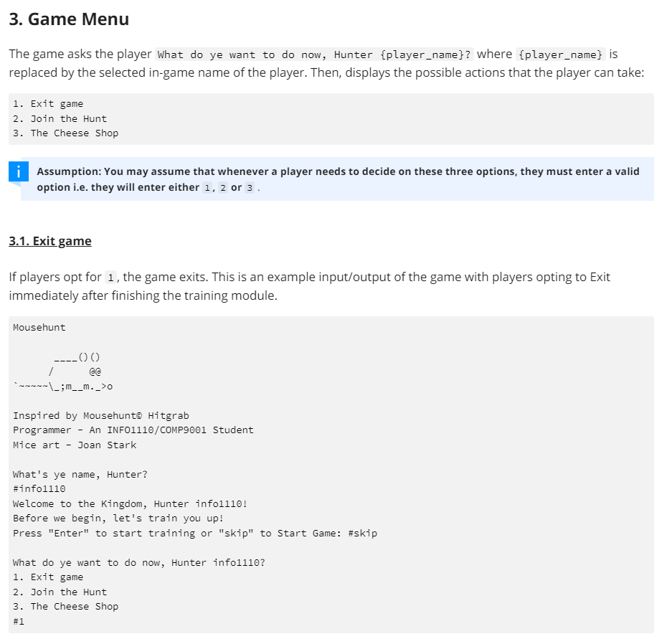Click The Cheese Shop list entry

pos(65,133)
